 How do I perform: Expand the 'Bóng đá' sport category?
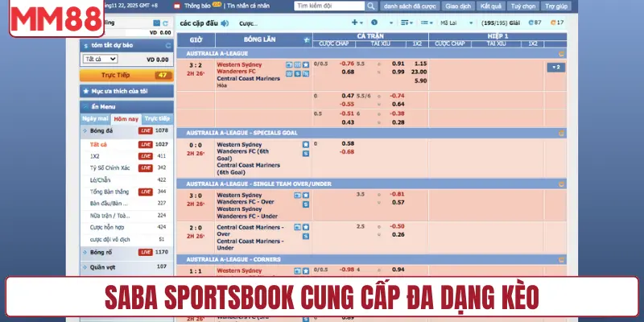pos(126,131)
